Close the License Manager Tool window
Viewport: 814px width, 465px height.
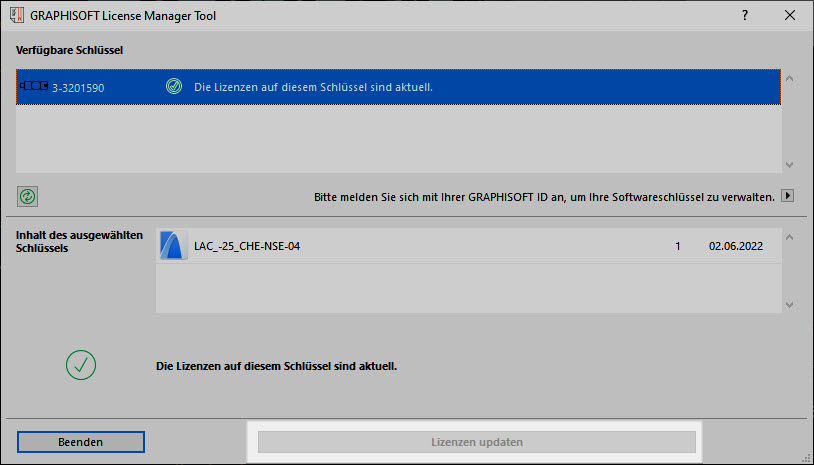coord(790,15)
